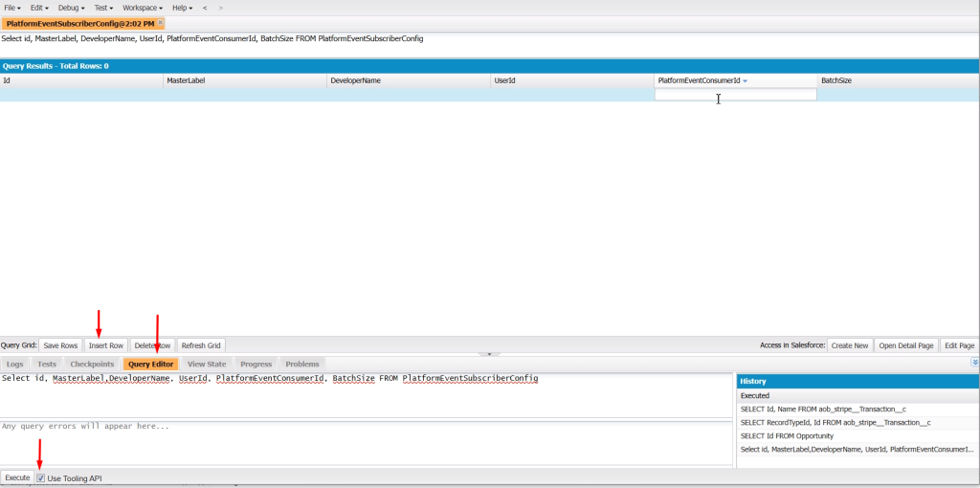This screenshot has width=980, height=488.
Task: Click the Save Rows button
Action: (60, 345)
